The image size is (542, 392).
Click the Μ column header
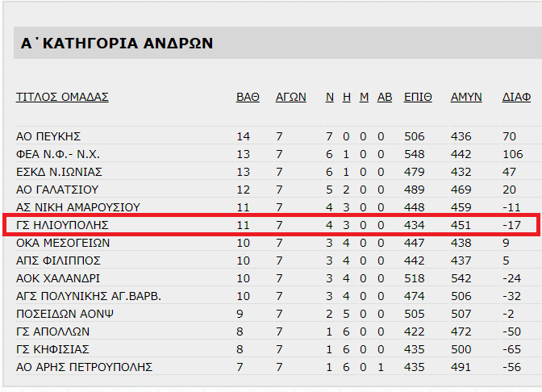[364, 97]
